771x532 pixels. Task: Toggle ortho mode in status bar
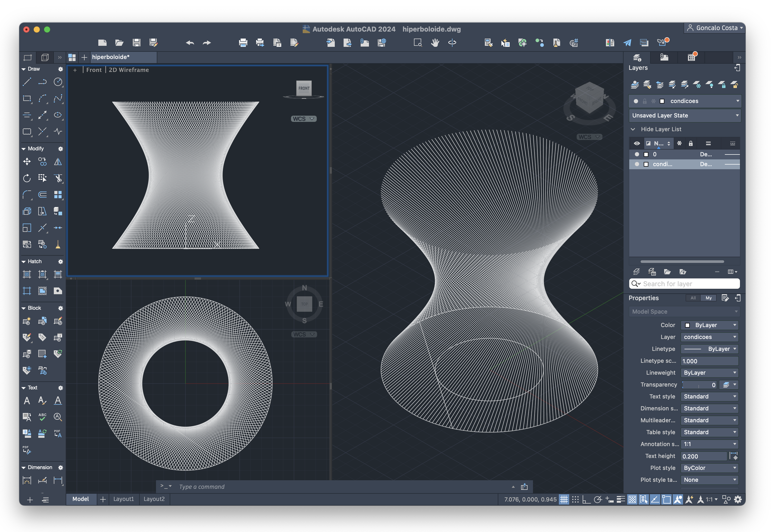[587, 499]
